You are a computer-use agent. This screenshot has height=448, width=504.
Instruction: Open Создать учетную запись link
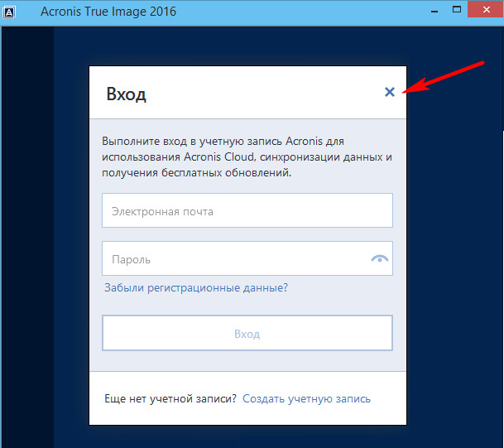tap(306, 399)
